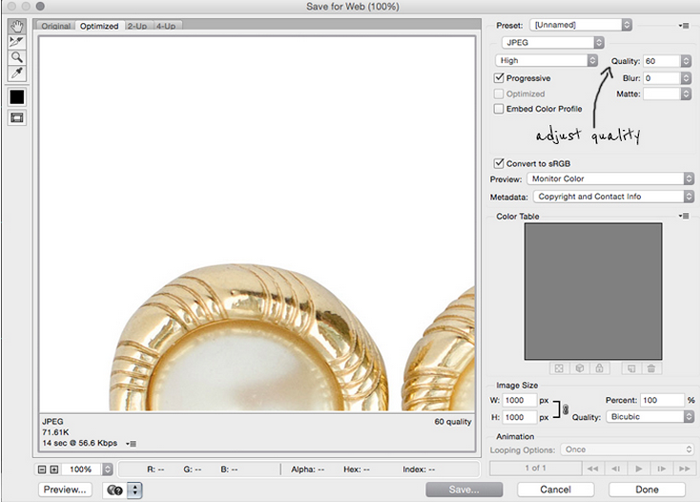Click the "60 quality" label

coord(453,422)
